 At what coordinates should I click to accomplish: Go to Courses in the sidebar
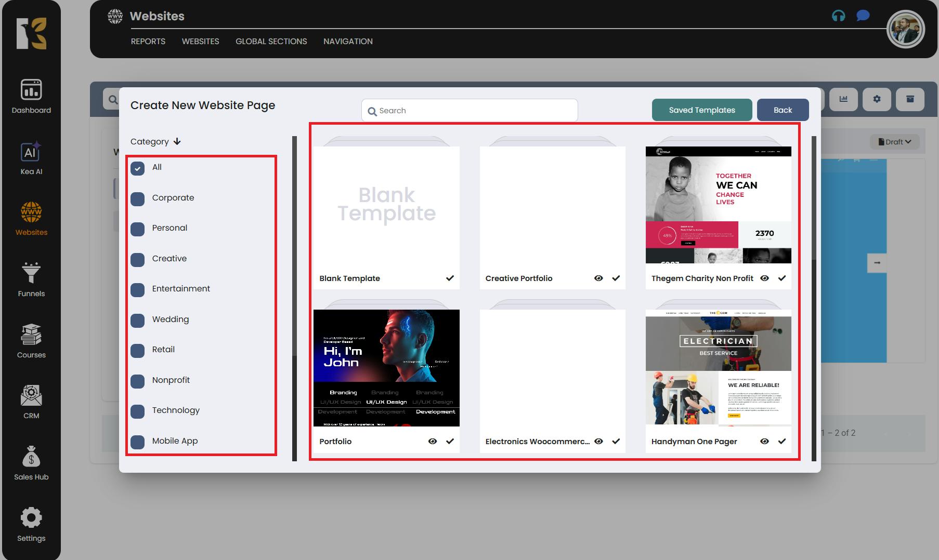31,335
